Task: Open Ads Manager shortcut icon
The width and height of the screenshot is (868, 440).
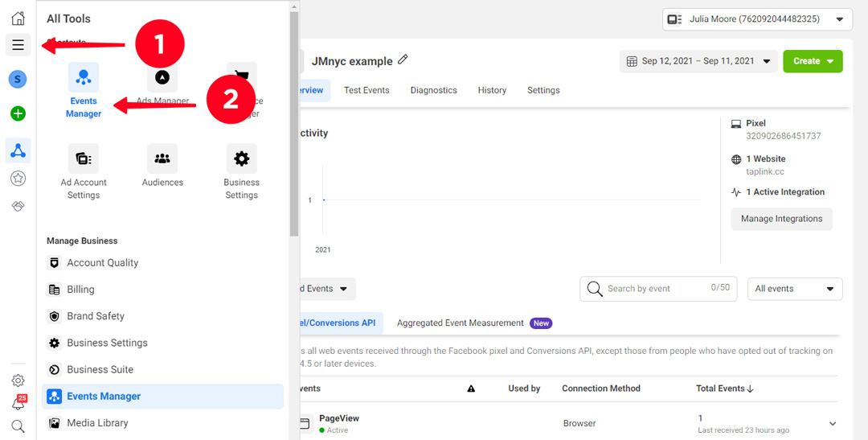Action: tap(162, 77)
